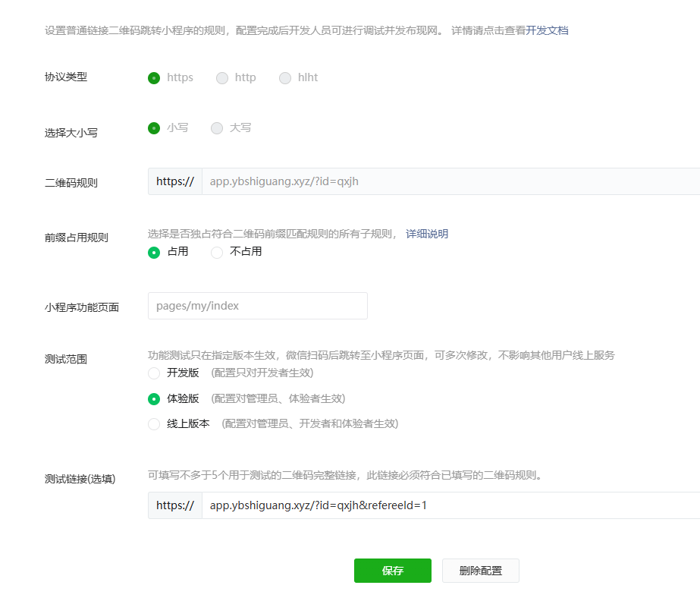Screen dimensions: 700x601
Task: Choose 小写 lowercase option
Action: coord(154,128)
